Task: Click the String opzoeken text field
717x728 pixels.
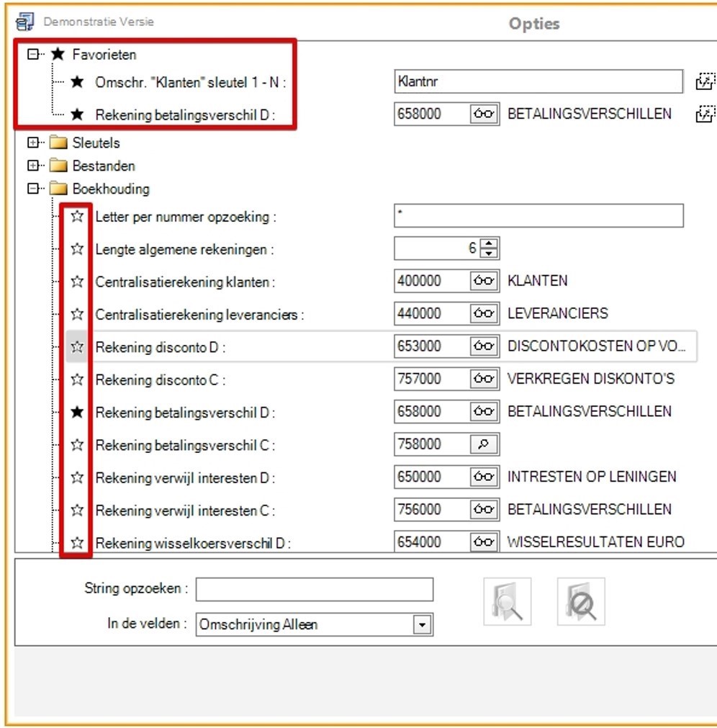Action: [x=314, y=589]
